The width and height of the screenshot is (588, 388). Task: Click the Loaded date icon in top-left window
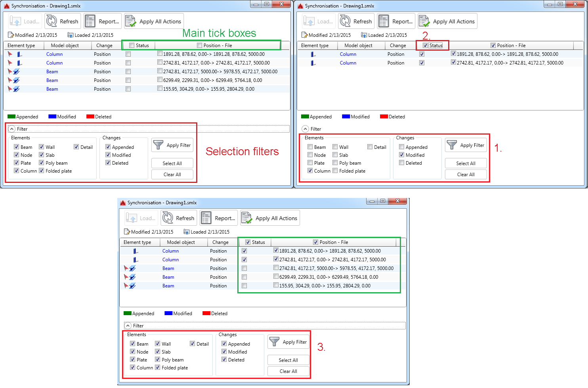coord(71,35)
